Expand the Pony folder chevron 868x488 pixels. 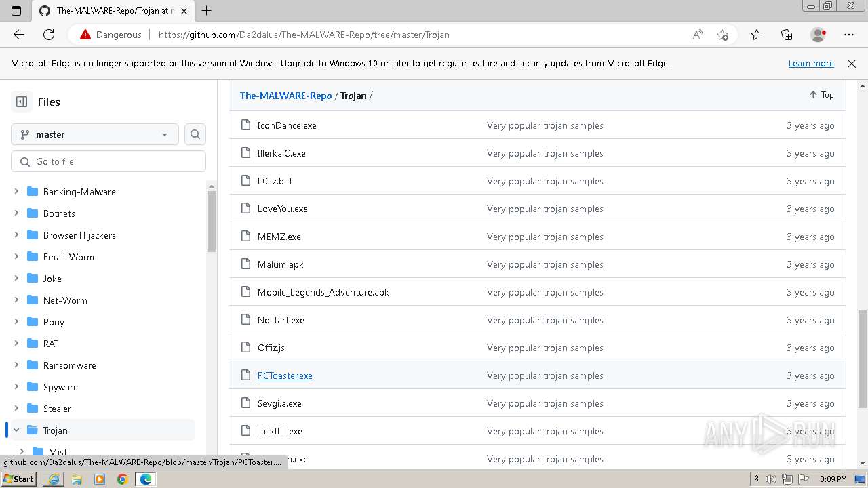(x=16, y=322)
